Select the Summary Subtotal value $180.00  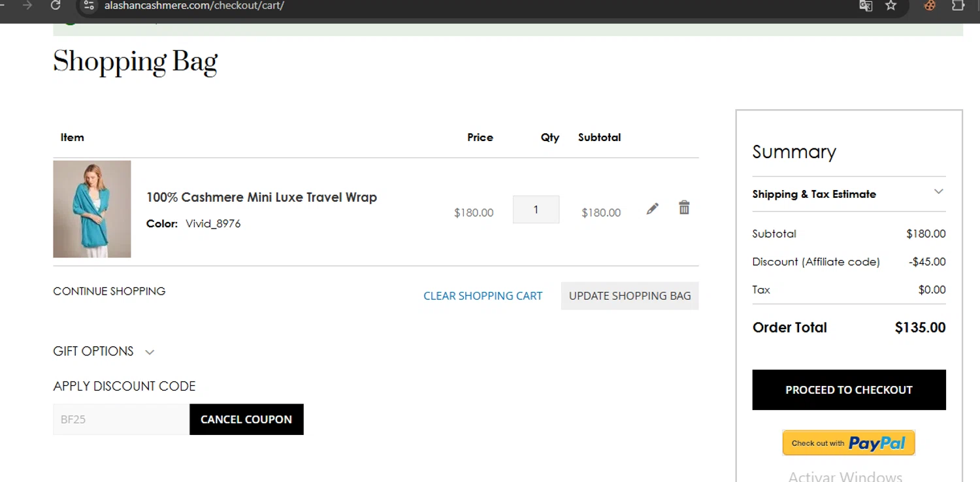pyautogui.click(x=926, y=234)
